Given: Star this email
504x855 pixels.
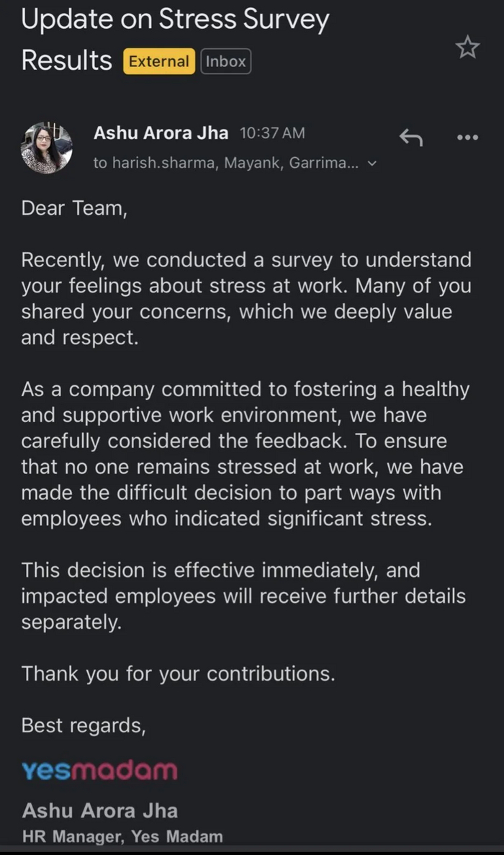Looking at the screenshot, I should pos(467,48).
